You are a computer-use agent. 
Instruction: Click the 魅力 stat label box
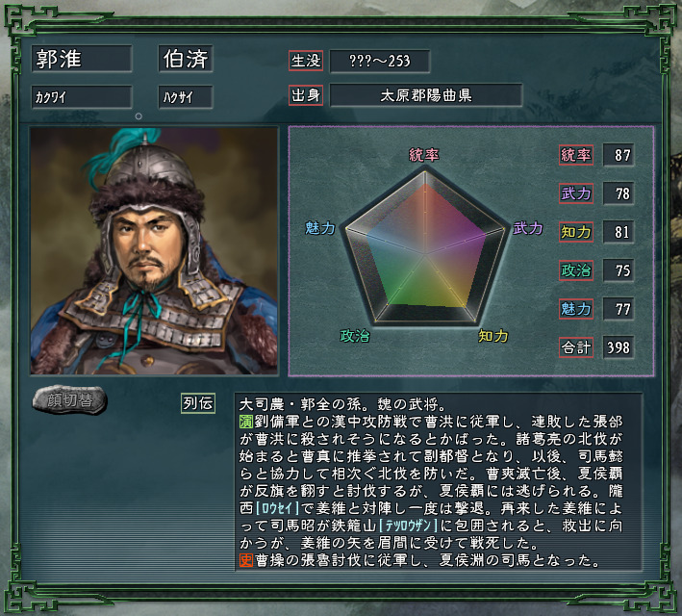coord(576,309)
